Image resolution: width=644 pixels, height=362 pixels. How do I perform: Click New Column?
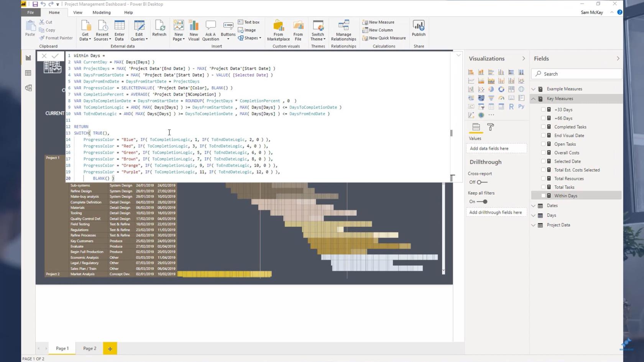tap(378, 30)
